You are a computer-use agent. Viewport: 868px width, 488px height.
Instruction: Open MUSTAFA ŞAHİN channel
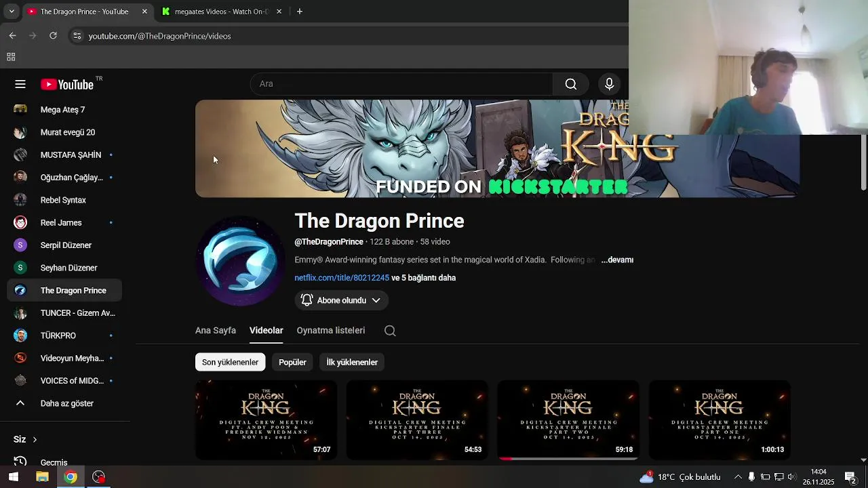64,155
